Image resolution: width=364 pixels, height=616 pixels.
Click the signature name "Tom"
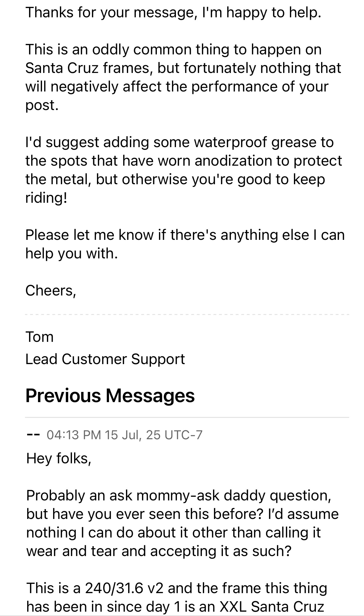click(40, 337)
